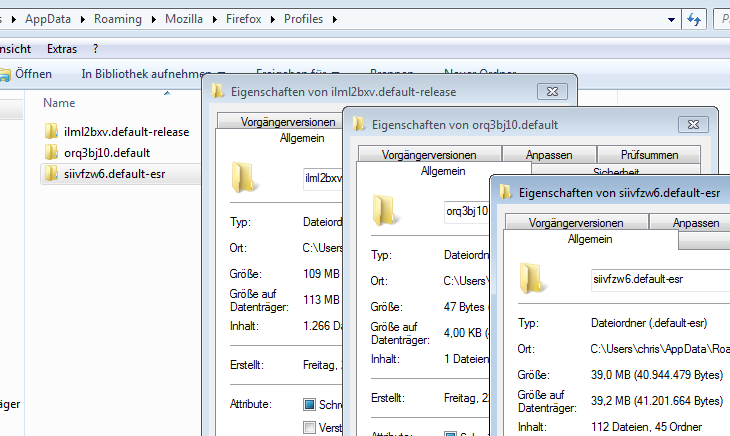Switch to the Prüfsummen tab
Viewport: 730px width, 436px height.
(x=649, y=154)
